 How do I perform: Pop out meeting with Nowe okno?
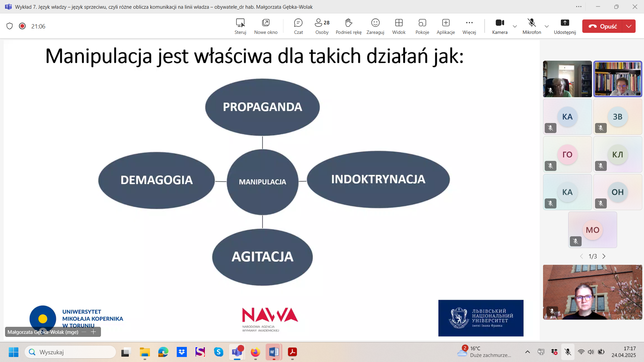(266, 26)
